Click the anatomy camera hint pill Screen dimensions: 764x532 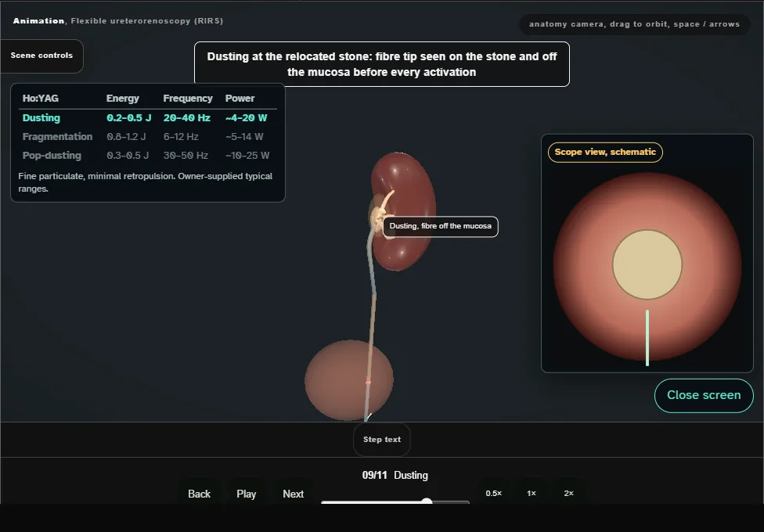click(634, 24)
